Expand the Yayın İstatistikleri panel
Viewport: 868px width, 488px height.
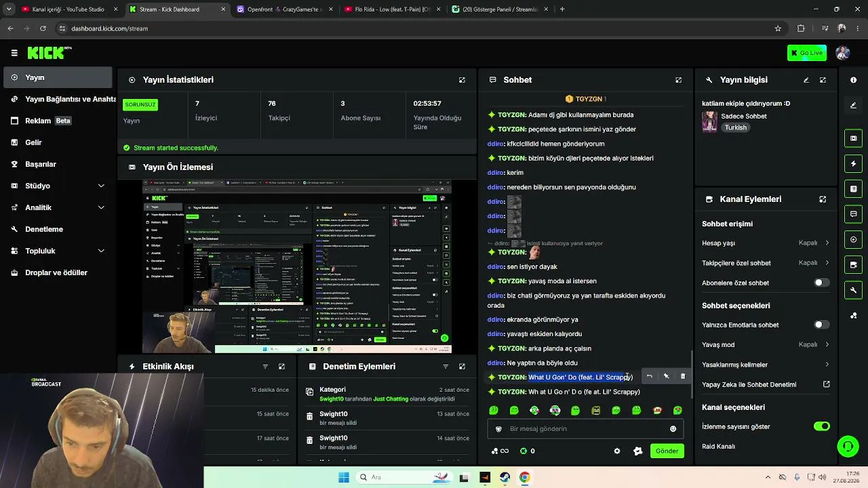pyautogui.click(x=462, y=80)
